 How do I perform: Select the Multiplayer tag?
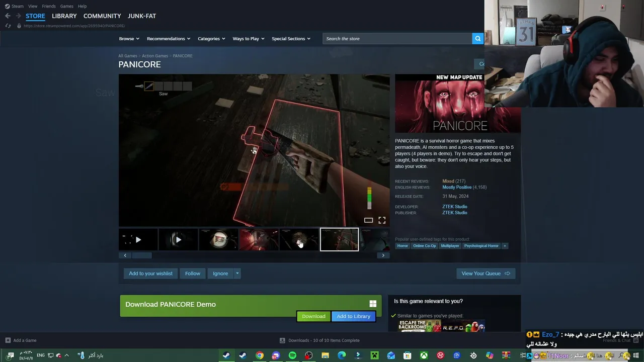click(450, 246)
